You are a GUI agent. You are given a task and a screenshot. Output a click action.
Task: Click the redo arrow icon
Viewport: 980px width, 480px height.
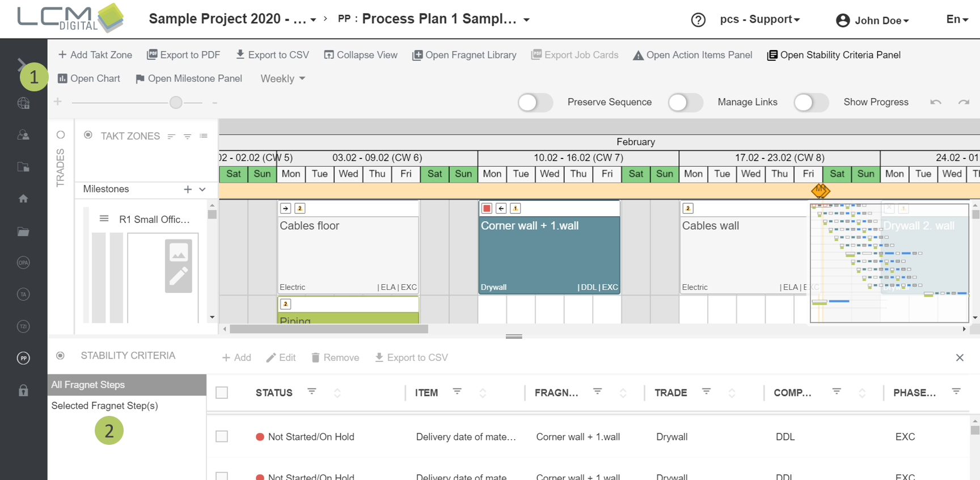coord(964,102)
